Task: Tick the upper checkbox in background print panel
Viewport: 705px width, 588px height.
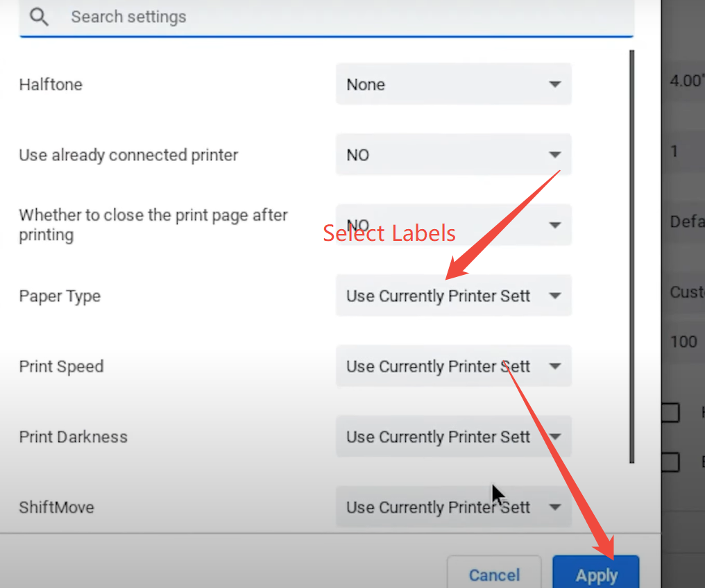Action: [670, 412]
